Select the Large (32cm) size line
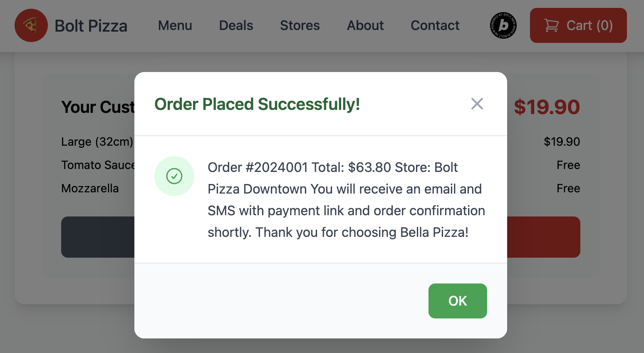The height and width of the screenshot is (353, 644). click(97, 142)
